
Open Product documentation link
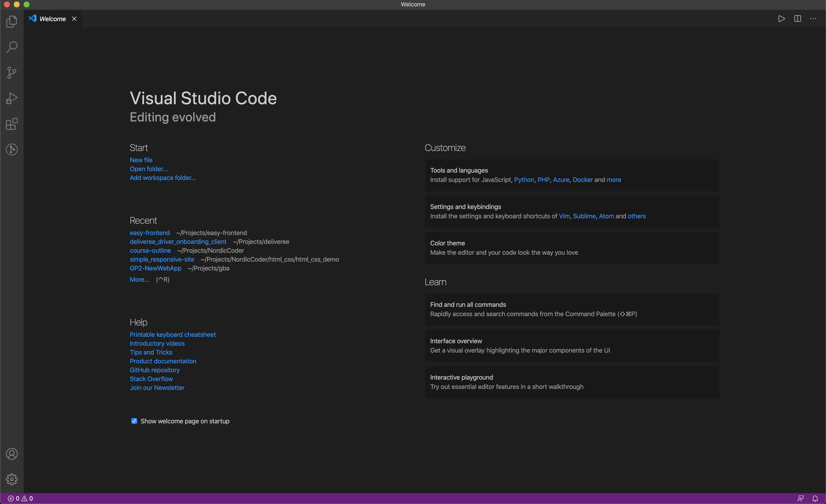163,361
